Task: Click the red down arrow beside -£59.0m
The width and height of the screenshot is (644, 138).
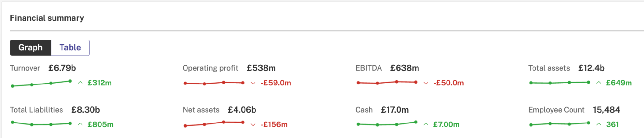Action: 253,83
